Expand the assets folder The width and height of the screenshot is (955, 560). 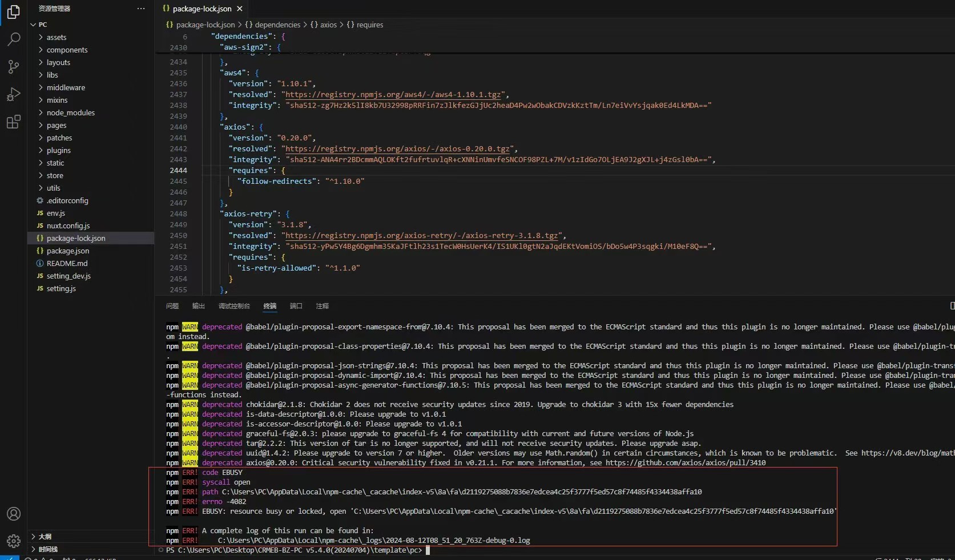pos(41,37)
